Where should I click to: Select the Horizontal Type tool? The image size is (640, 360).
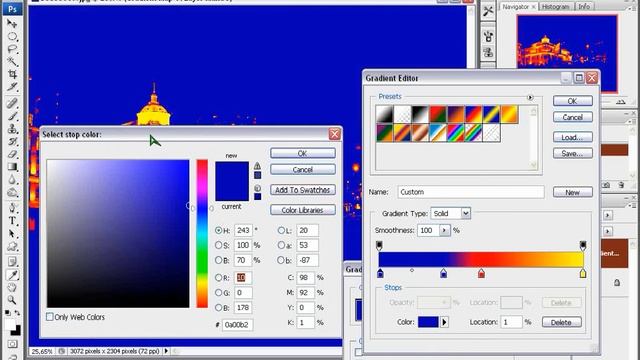(x=12, y=221)
